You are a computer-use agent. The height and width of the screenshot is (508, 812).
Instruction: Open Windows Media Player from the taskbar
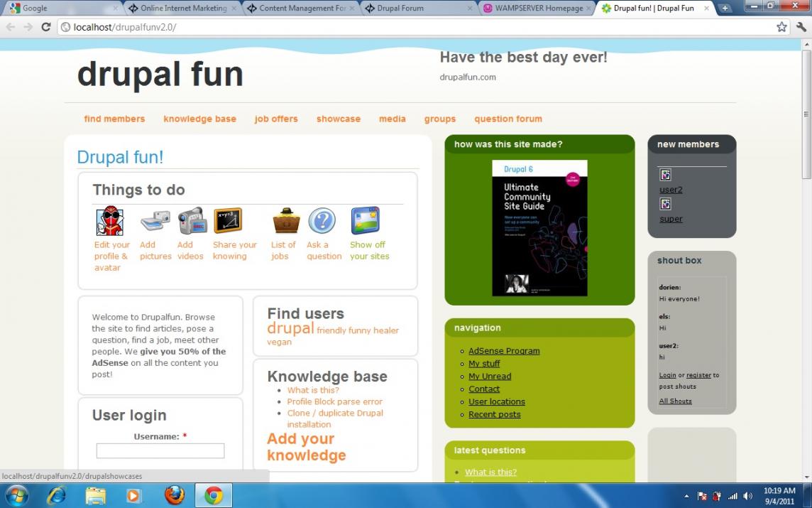(133, 495)
